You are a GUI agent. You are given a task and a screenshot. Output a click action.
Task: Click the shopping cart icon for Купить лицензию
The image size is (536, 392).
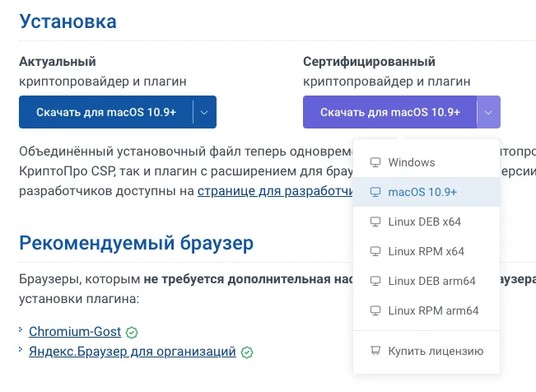[375, 352]
